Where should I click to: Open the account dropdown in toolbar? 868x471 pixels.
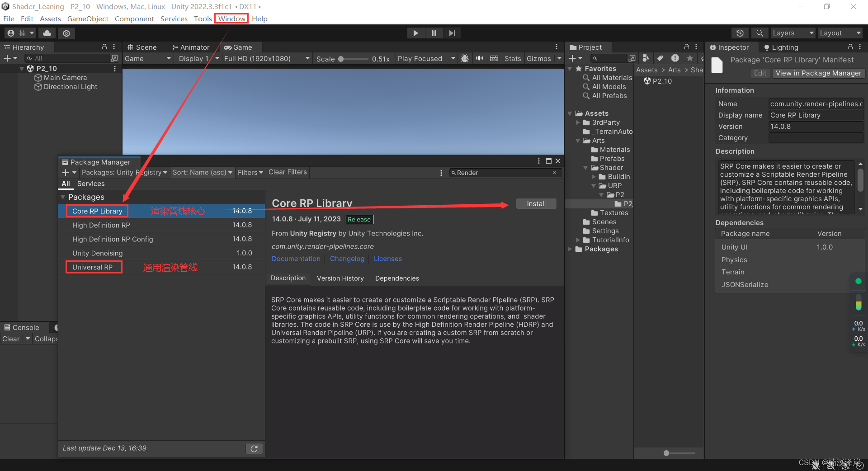tap(21, 33)
